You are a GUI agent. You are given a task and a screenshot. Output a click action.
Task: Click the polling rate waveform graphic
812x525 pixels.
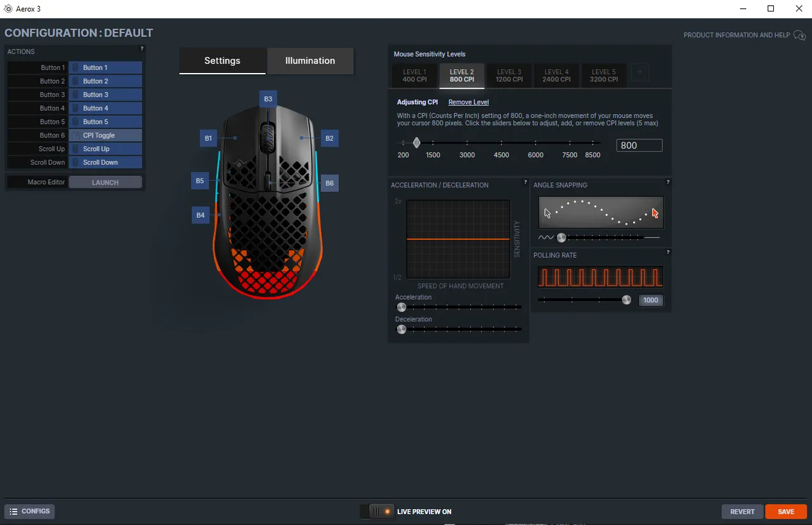(x=601, y=277)
